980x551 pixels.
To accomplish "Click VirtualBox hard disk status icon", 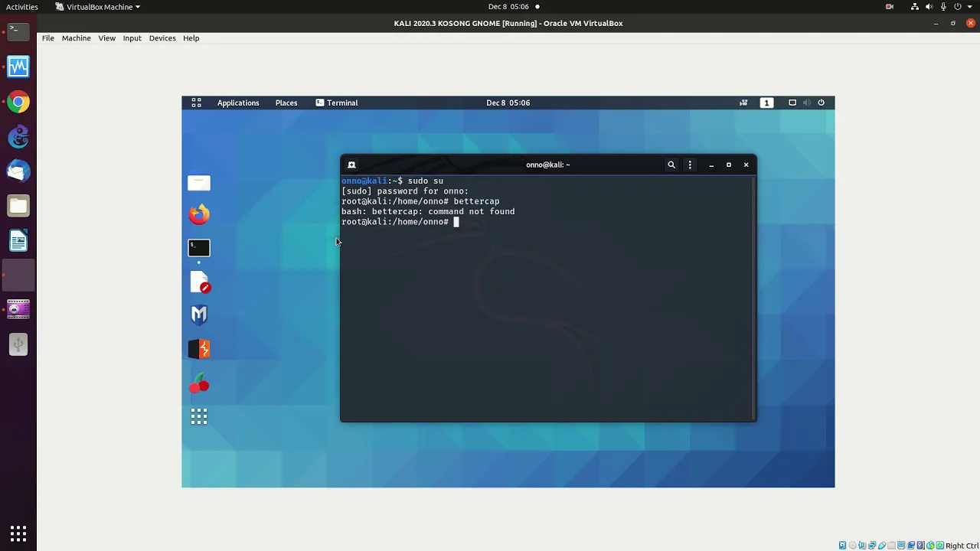I will coord(842,546).
